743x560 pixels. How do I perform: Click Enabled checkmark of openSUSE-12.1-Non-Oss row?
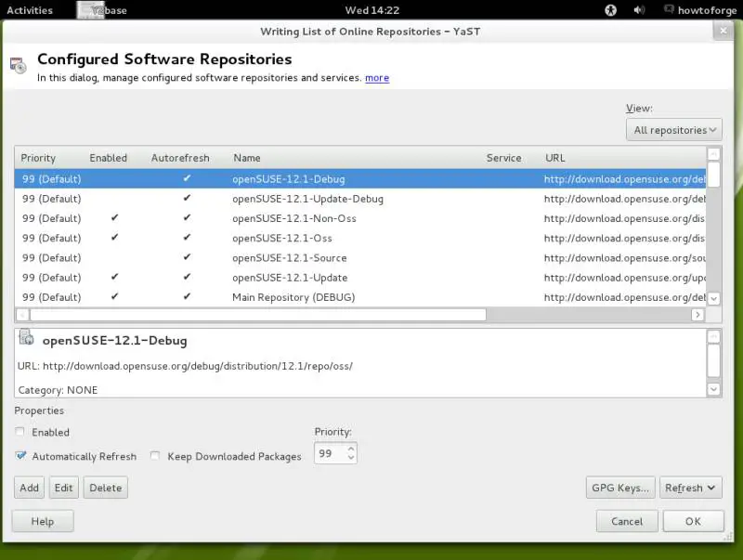(114, 217)
